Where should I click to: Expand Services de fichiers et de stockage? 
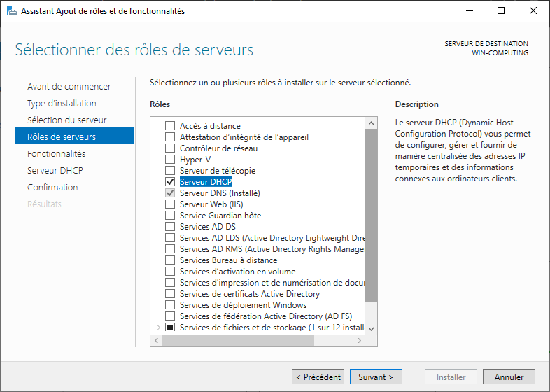pos(157,328)
